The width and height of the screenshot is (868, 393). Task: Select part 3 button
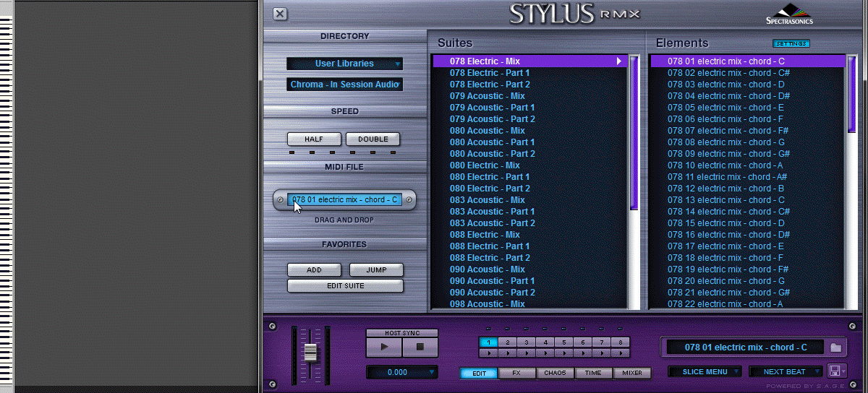[x=526, y=342]
